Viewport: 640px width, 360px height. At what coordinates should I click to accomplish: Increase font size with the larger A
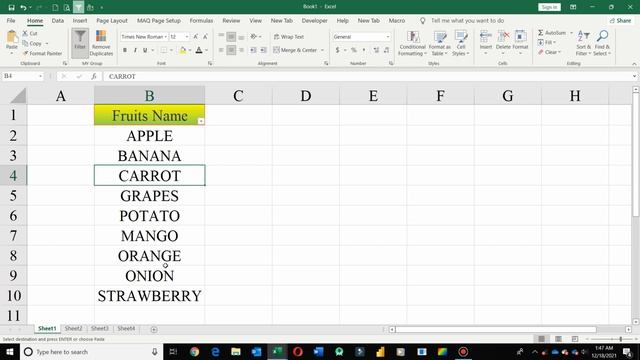pos(196,37)
